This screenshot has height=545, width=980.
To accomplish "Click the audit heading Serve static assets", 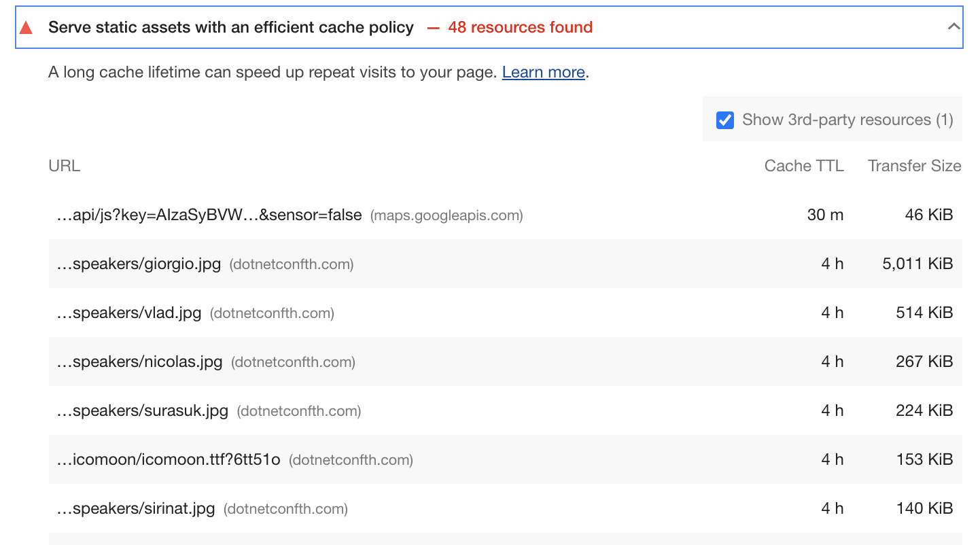I will tap(230, 27).
